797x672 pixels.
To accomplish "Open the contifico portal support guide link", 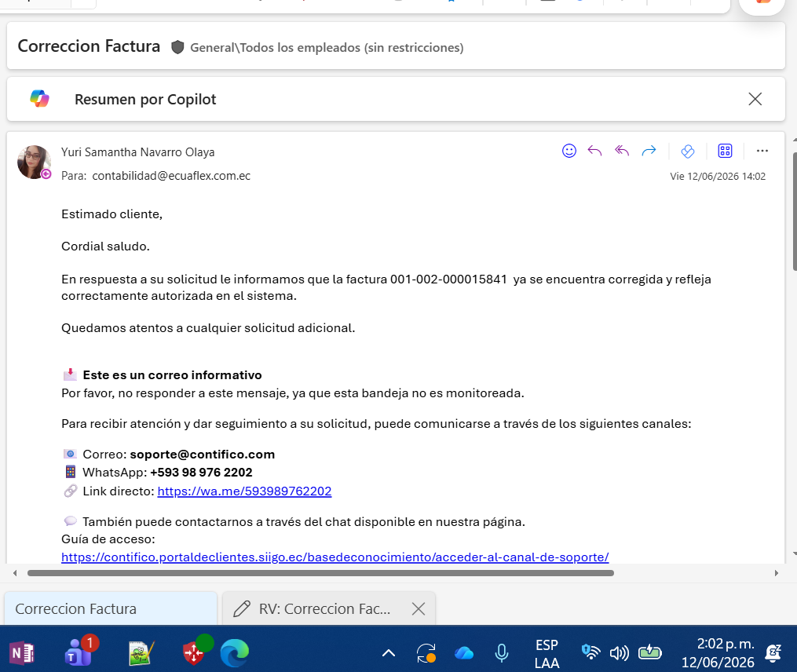I will (335, 557).
